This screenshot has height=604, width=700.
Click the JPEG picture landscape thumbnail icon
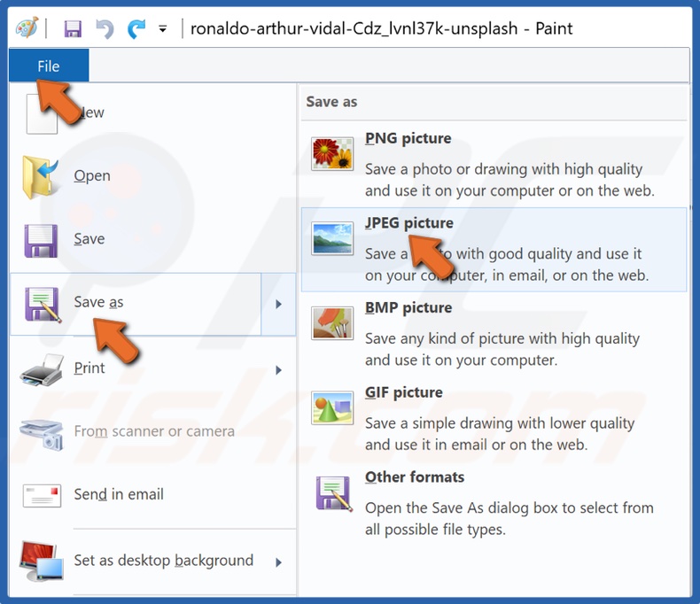pos(332,238)
